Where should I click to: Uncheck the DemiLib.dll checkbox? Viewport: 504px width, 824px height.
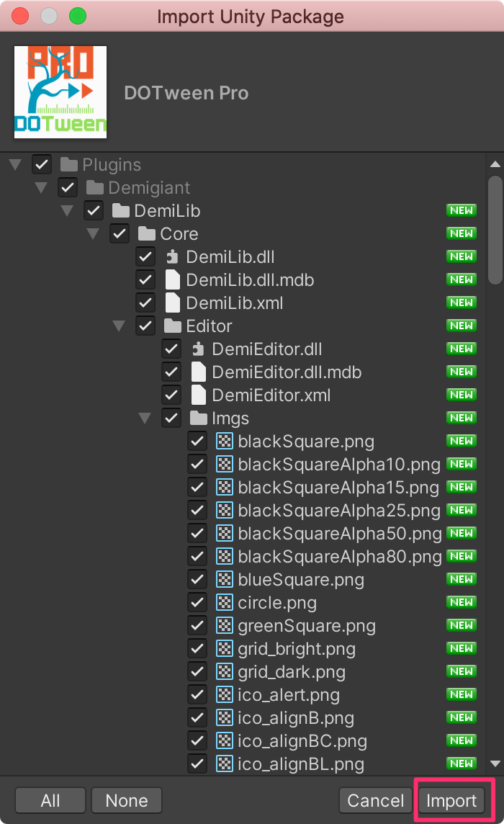coord(145,257)
